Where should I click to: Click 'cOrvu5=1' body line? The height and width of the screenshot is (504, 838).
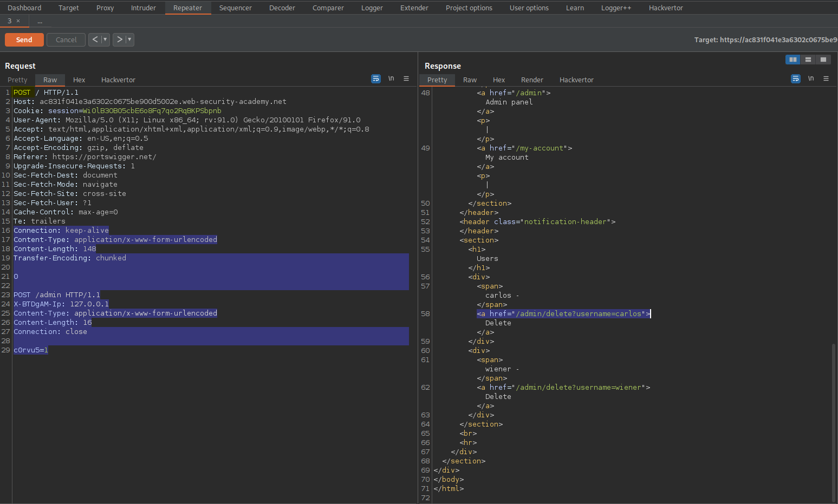pyautogui.click(x=31, y=350)
